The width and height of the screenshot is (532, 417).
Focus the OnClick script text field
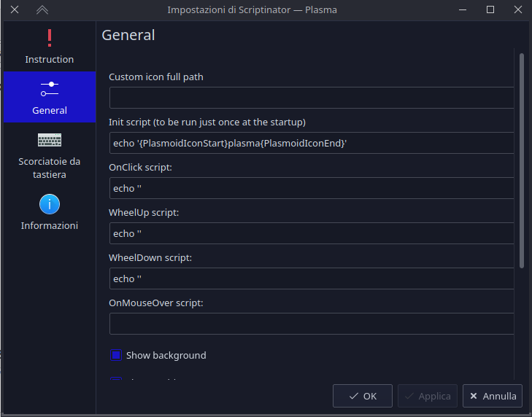coord(312,188)
